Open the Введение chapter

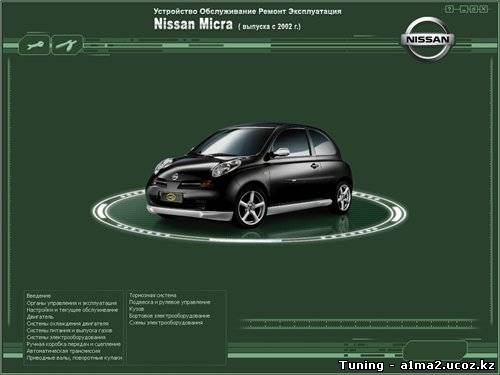[x=39, y=296]
